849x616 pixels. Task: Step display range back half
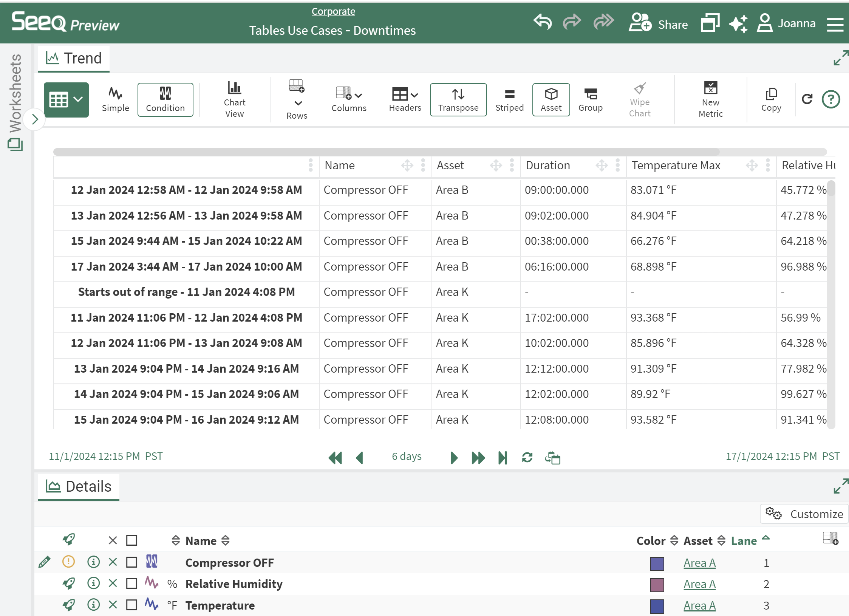click(x=359, y=458)
